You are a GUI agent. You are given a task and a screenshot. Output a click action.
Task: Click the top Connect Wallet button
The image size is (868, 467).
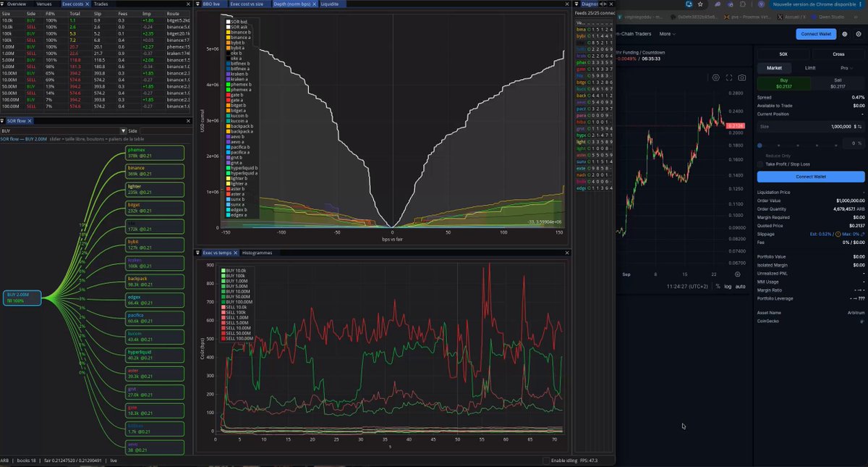coord(816,34)
